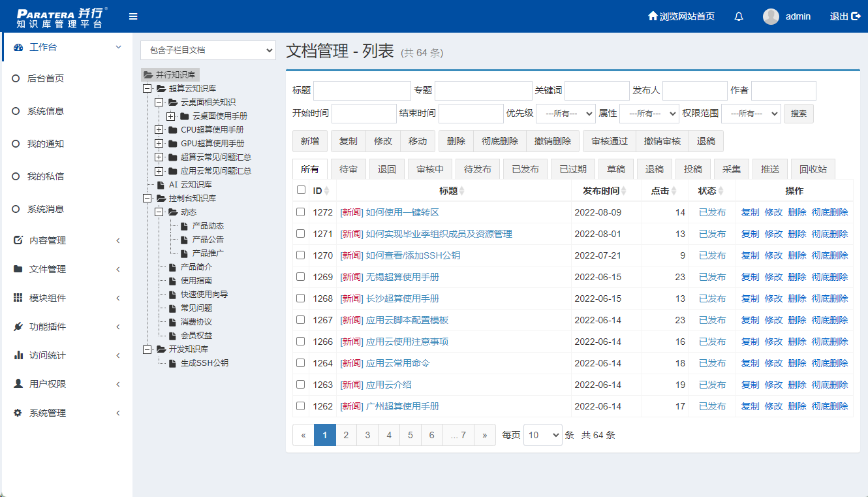Image resolution: width=868 pixels, height=497 pixels.
Task: Click the 修改 link for row 1264
Action: 773,363
